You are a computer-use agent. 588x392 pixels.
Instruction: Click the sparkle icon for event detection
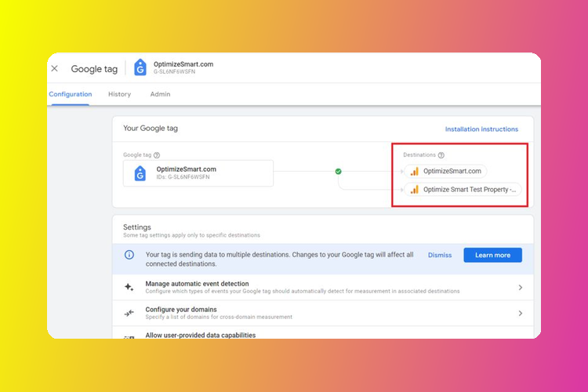point(129,287)
